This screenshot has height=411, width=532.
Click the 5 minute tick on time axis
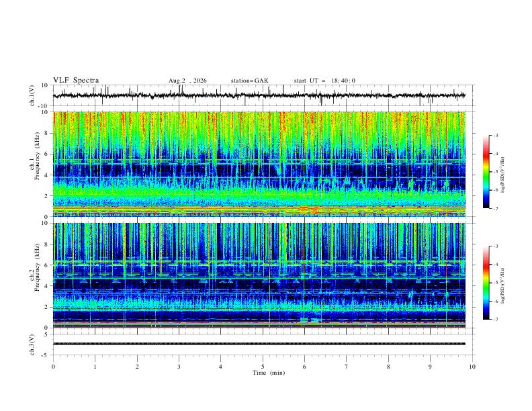263,367
